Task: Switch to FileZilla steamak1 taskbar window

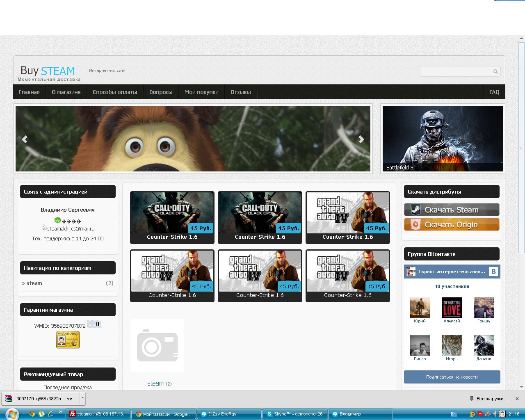Action: (98, 414)
